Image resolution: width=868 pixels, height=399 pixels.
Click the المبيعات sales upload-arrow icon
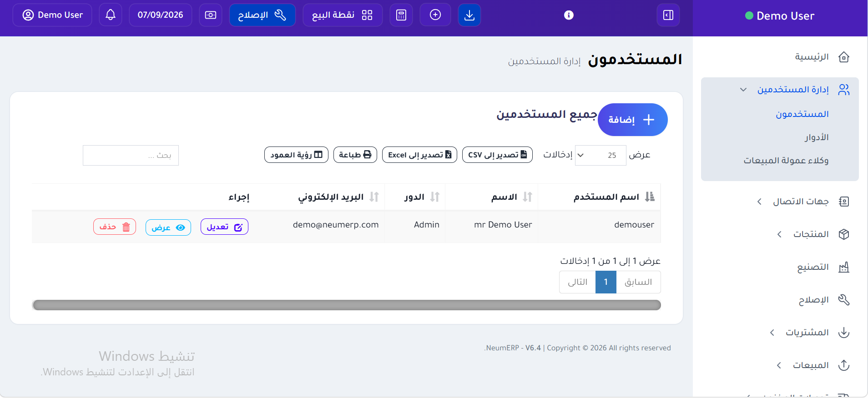point(844,365)
